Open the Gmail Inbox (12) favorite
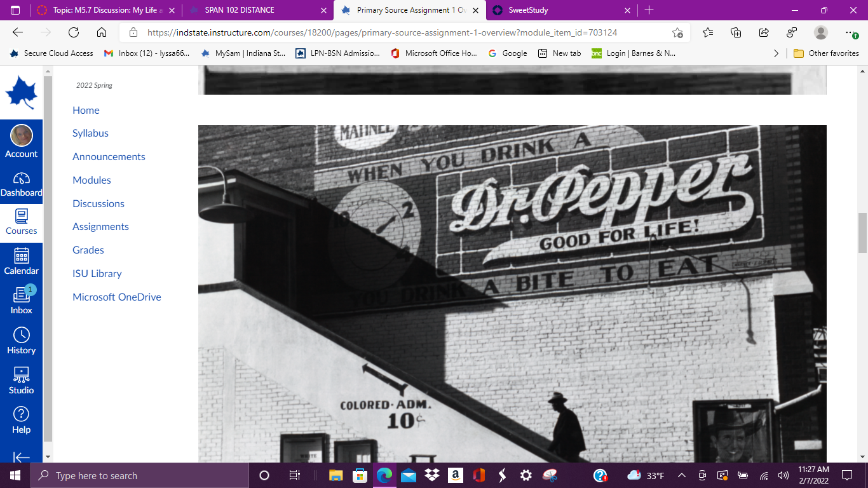Image resolution: width=868 pixels, height=488 pixels. coord(147,53)
